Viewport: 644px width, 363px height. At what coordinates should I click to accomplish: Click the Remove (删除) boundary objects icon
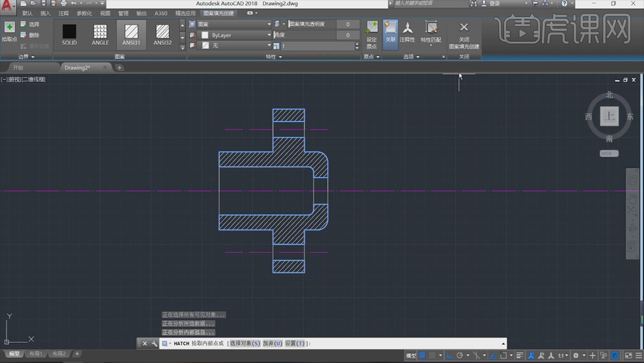tap(23, 35)
